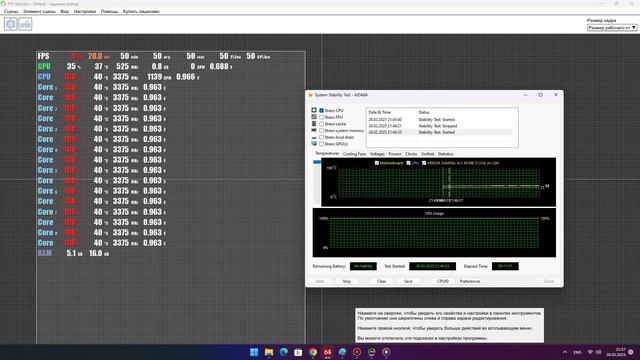This screenshot has height=360, width=640.
Task: Open the Сцены menu
Action: click(11, 11)
